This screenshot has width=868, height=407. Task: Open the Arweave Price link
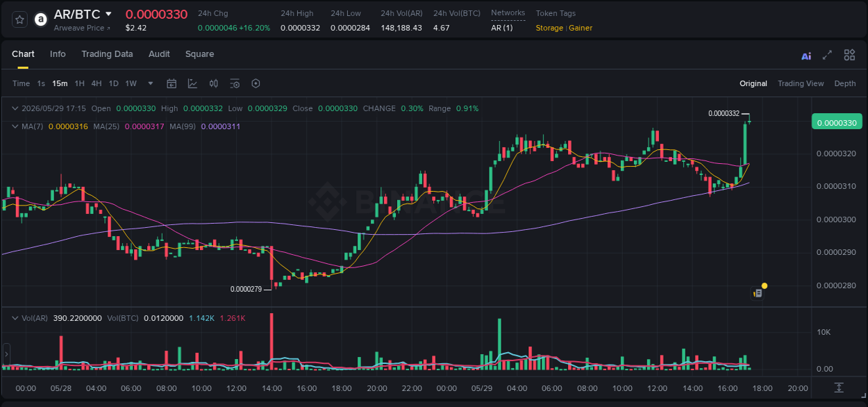point(81,28)
